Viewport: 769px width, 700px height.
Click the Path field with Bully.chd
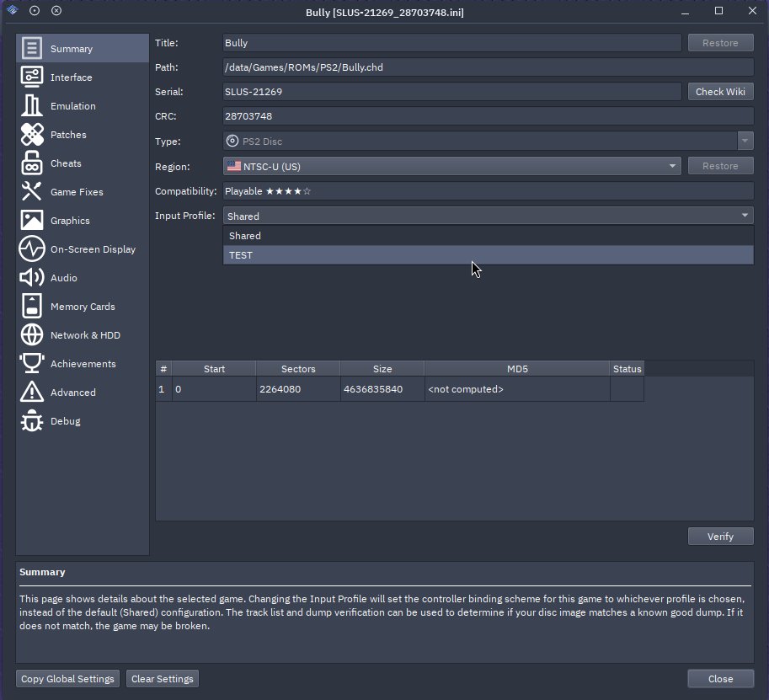pos(488,67)
